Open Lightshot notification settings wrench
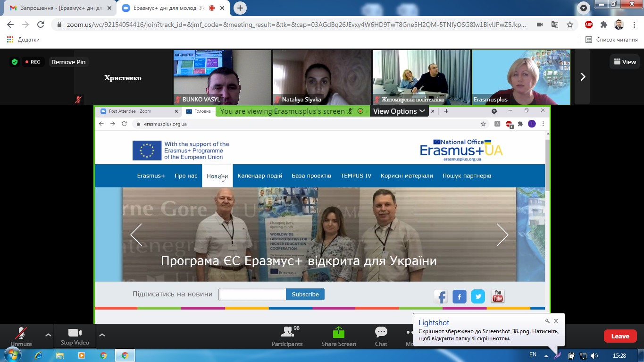Viewport: 644px width, 362px height. point(547,321)
